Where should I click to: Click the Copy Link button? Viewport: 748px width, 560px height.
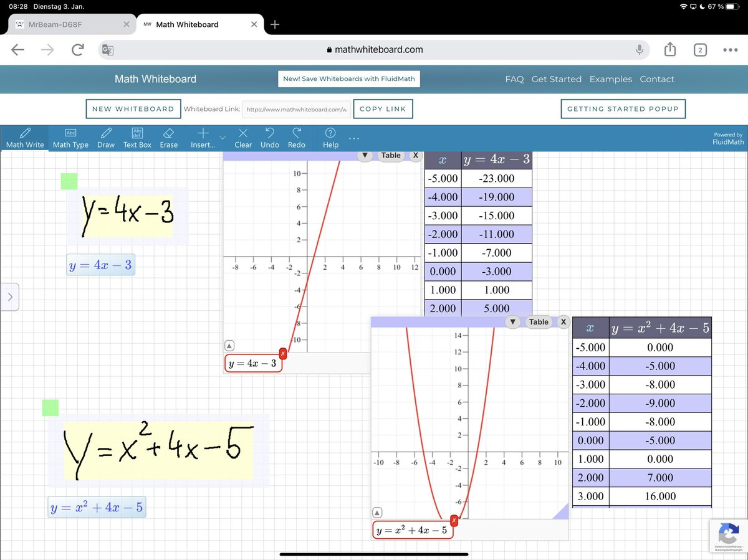coord(383,109)
